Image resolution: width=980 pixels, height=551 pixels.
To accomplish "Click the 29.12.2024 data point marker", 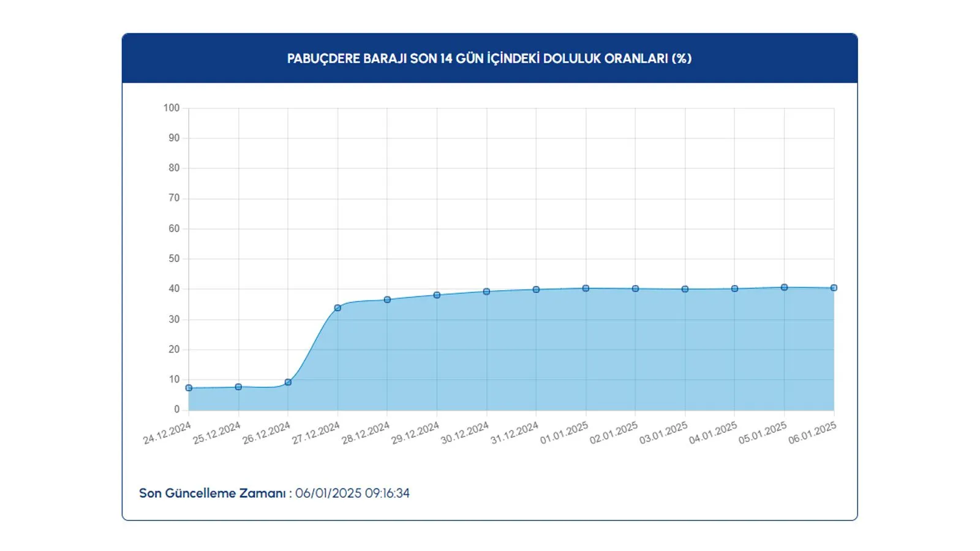I will (437, 295).
